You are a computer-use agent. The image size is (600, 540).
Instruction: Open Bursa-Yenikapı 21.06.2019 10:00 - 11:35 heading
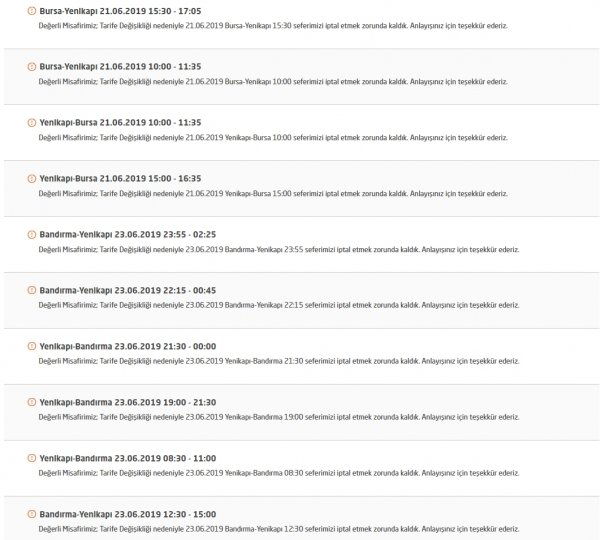click(x=120, y=67)
